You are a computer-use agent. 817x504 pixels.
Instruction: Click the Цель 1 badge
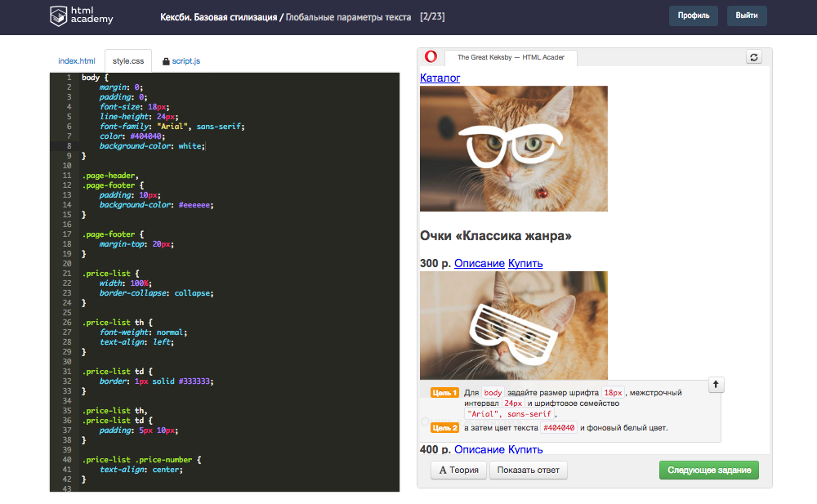[444, 393]
